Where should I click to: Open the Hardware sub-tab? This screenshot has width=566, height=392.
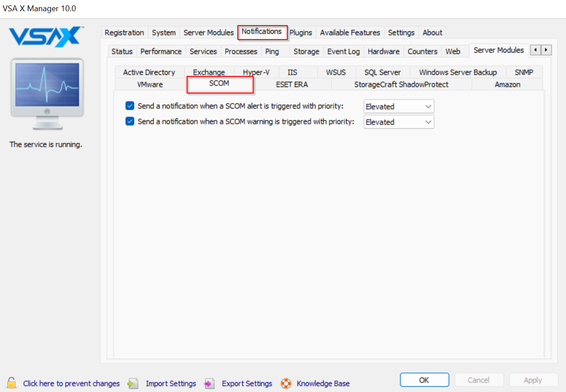pos(383,51)
